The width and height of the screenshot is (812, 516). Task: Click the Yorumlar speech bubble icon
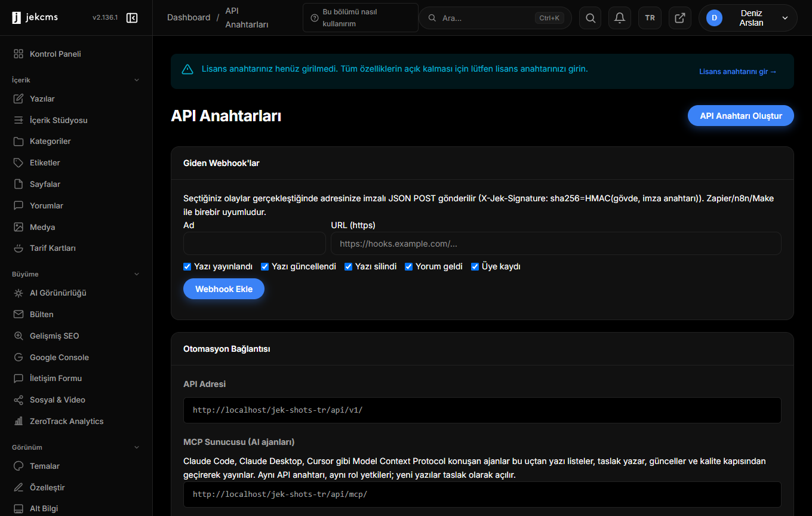point(19,205)
